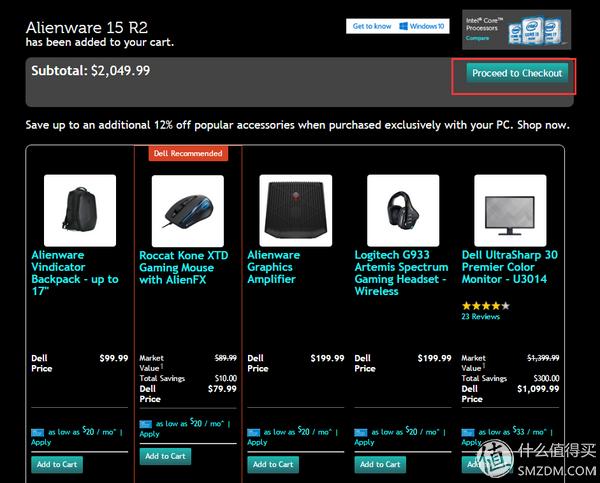The image size is (600, 483).
Task: Click the Proceed to Checkout button
Action: (x=518, y=73)
